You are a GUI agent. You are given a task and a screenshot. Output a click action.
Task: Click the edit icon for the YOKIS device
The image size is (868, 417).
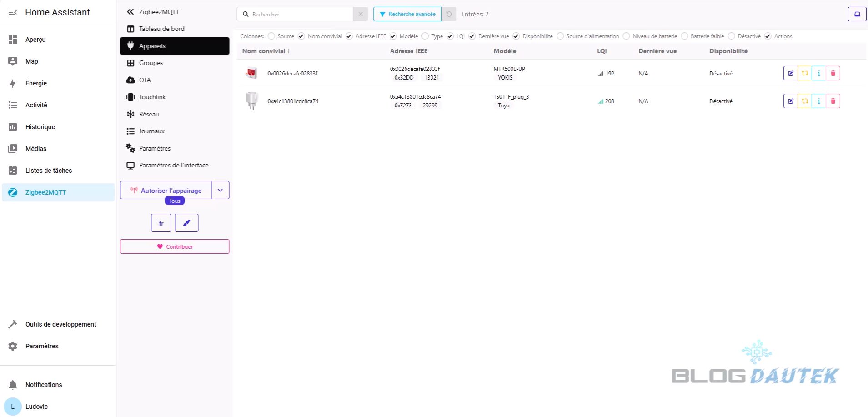point(790,73)
